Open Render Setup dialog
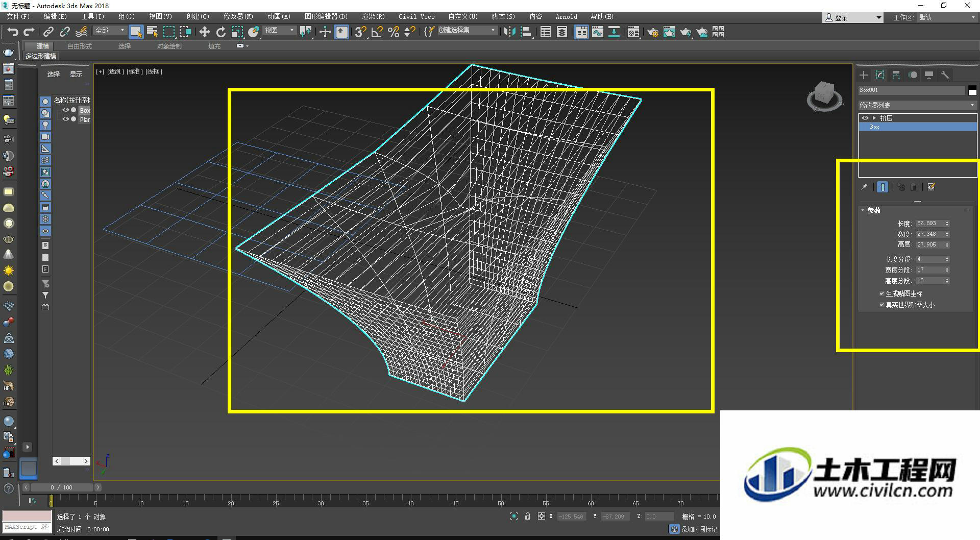The height and width of the screenshot is (540, 980). pos(653,32)
